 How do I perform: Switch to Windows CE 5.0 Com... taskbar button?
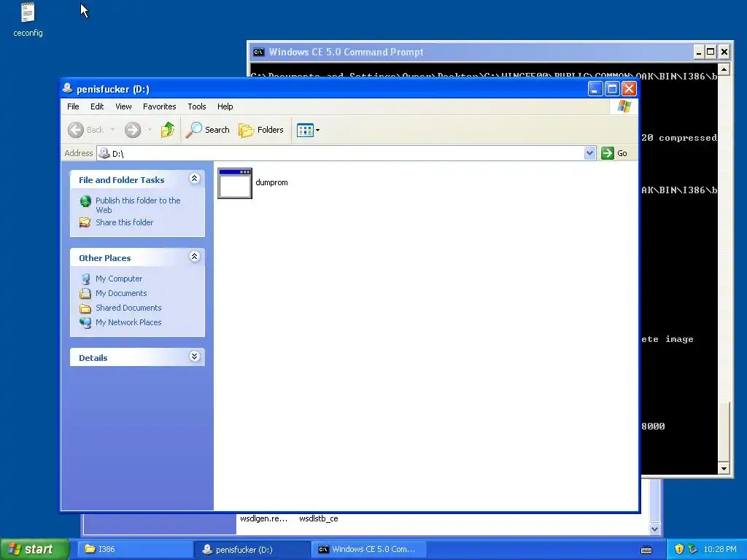(368, 549)
